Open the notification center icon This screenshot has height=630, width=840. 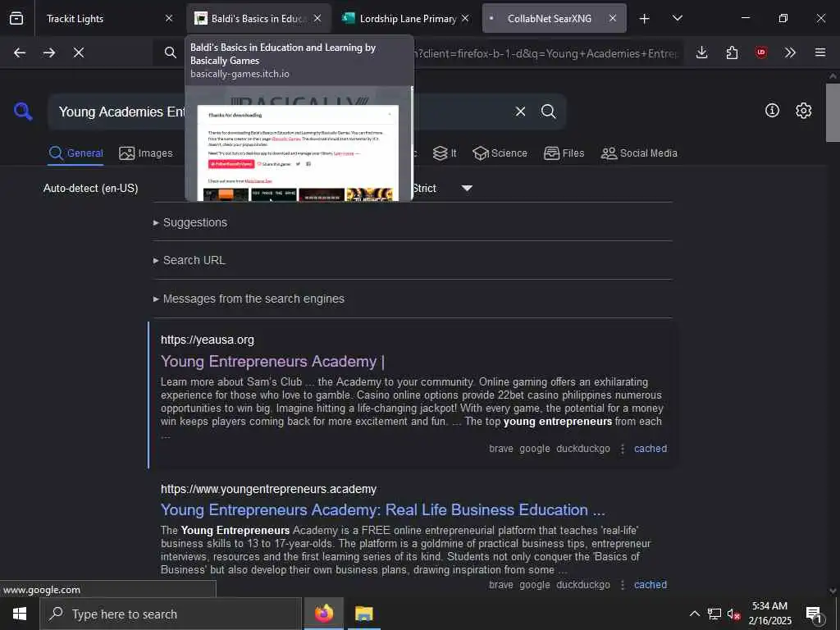pyautogui.click(x=815, y=614)
